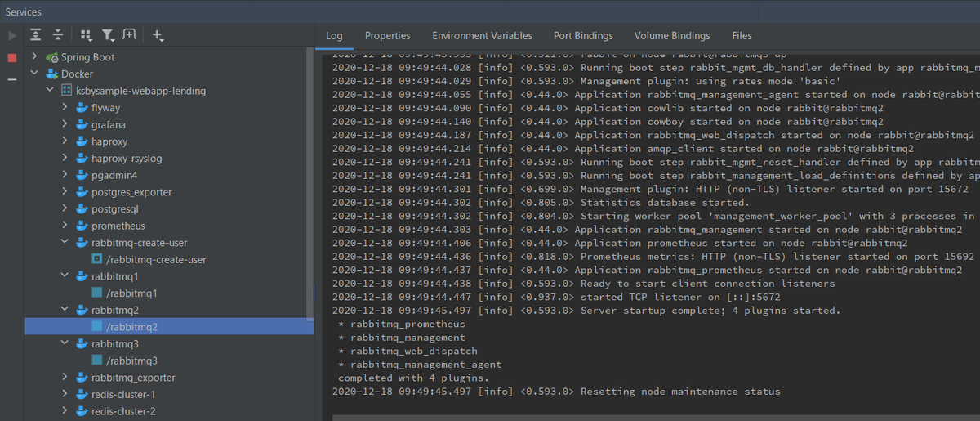Click the Run (play) button
This screenshot has width=980, height=421.
[x=11, y=35]
